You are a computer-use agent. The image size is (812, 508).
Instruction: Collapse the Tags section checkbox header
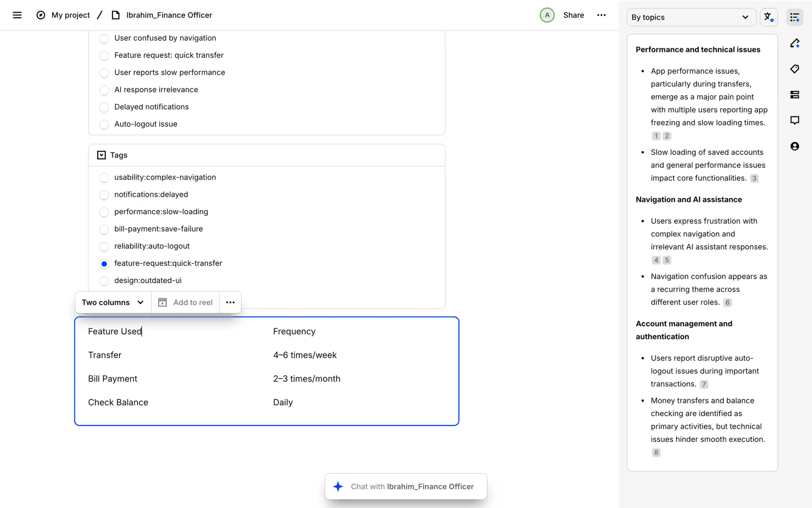(101, 155)
